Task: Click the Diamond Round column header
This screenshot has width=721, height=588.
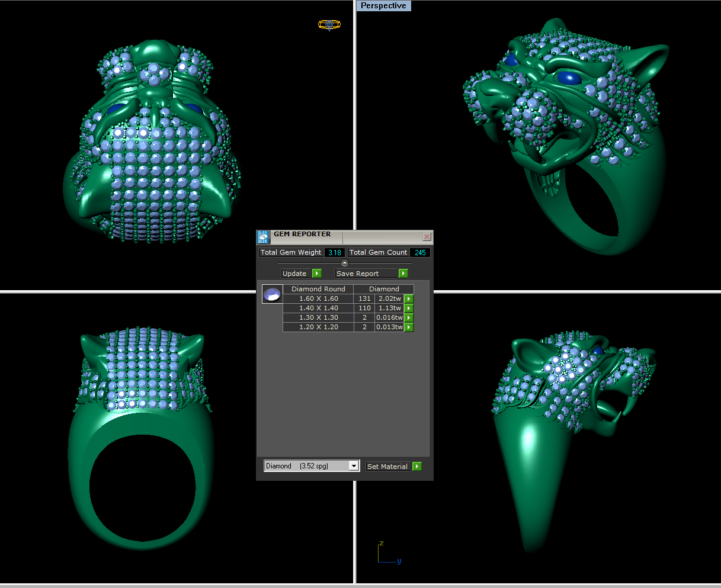Action: pos(318,289)
